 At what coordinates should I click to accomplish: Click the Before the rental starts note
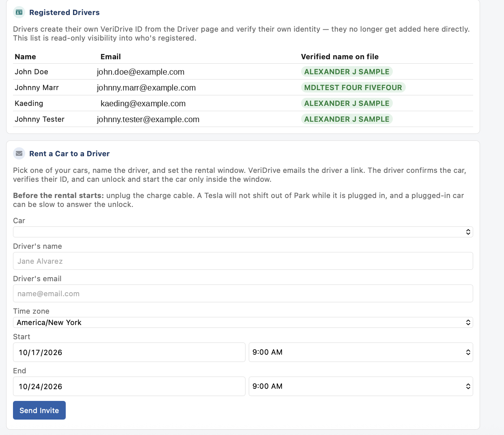coord(239,200)
